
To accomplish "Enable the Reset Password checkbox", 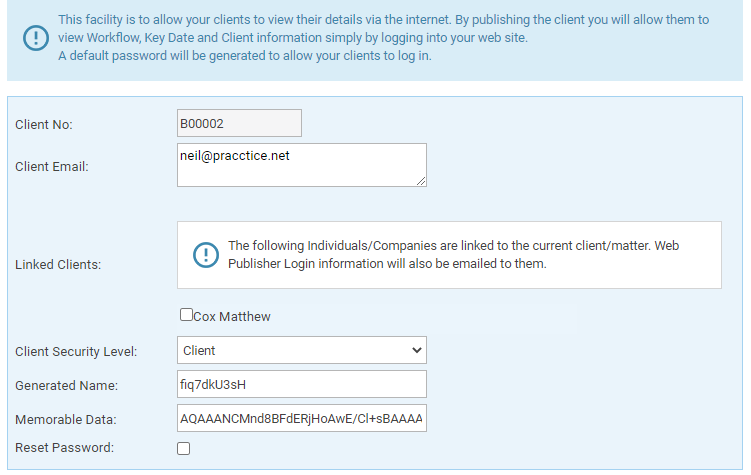I will click(x=183, y=448).
